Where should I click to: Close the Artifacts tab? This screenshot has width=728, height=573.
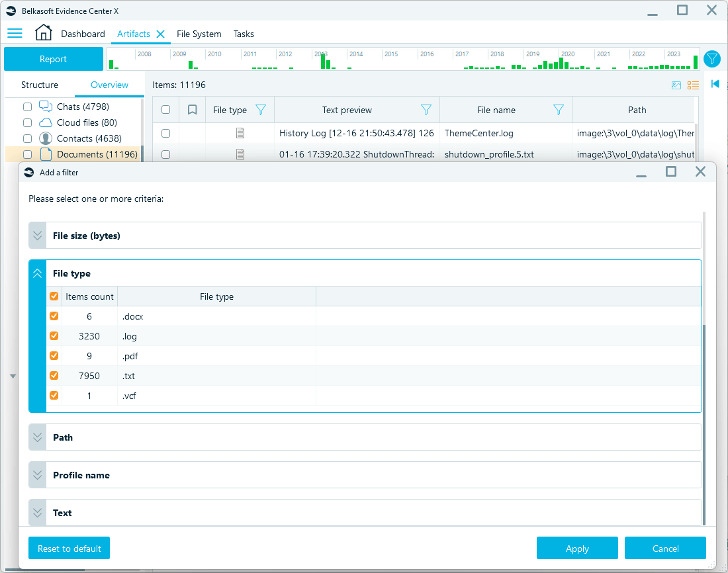161,34
